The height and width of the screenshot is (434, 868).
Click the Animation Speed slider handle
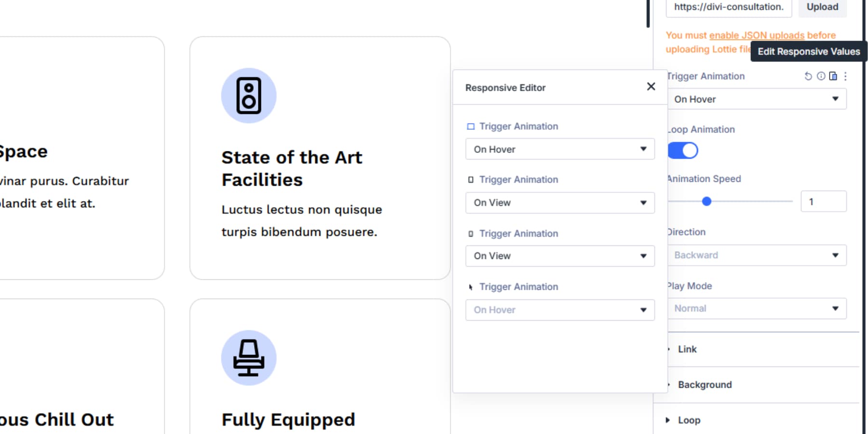(706, 202)
